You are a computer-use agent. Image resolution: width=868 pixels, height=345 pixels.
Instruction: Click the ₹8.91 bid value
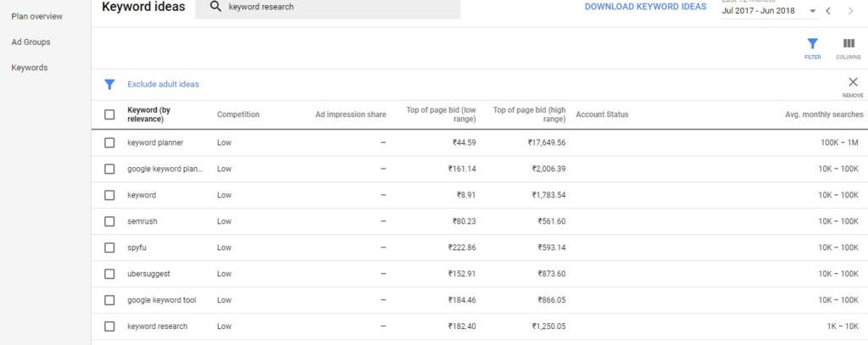click(466, 196)
